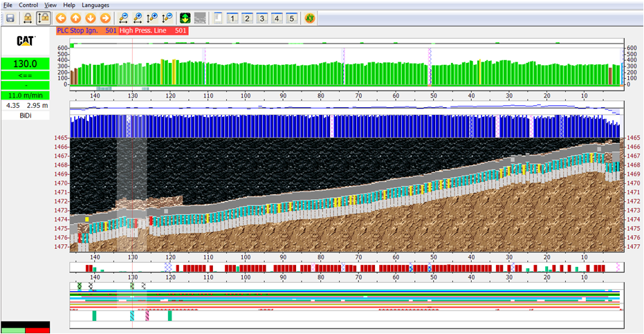Select view preset 5 button

[x=291, y=18]
